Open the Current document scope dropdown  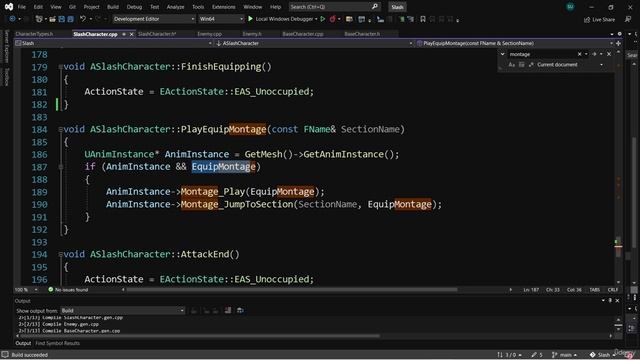click(570, 64)
